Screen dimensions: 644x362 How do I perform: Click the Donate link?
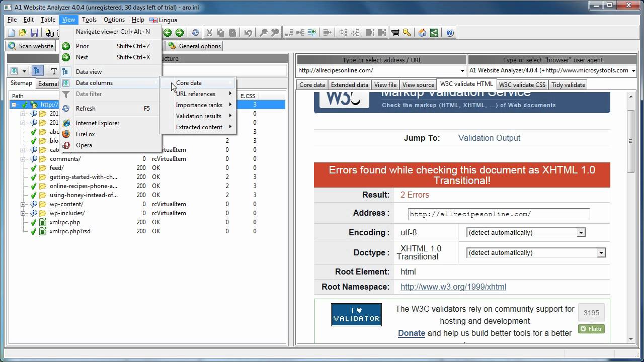pos(412,333)
